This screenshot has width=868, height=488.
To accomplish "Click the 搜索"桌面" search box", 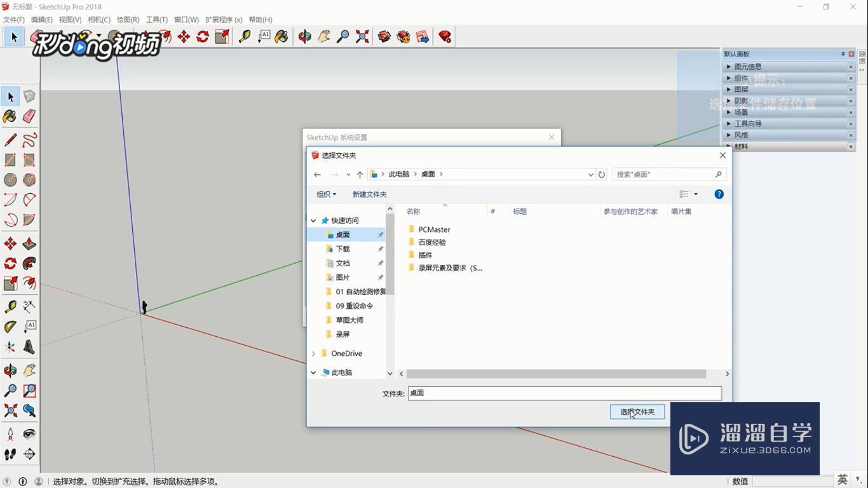I will click(x=669, y=174).
